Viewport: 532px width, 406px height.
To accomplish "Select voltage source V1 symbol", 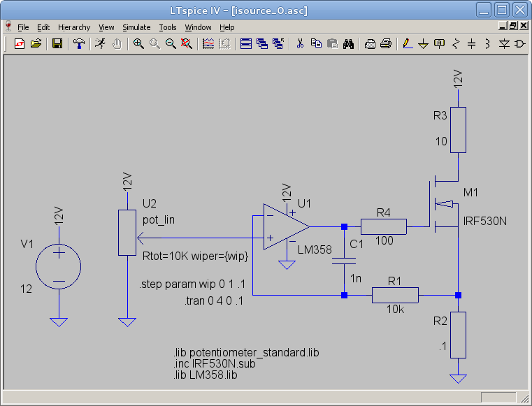I will point(58,267).
